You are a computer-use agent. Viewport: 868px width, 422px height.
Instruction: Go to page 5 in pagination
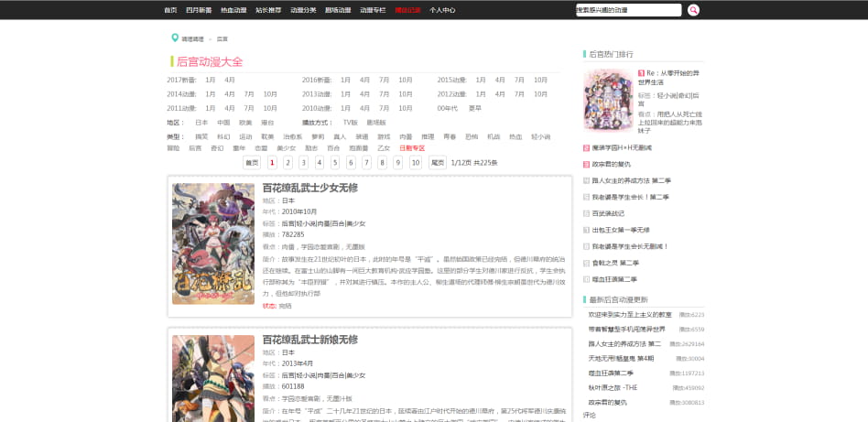335,162
